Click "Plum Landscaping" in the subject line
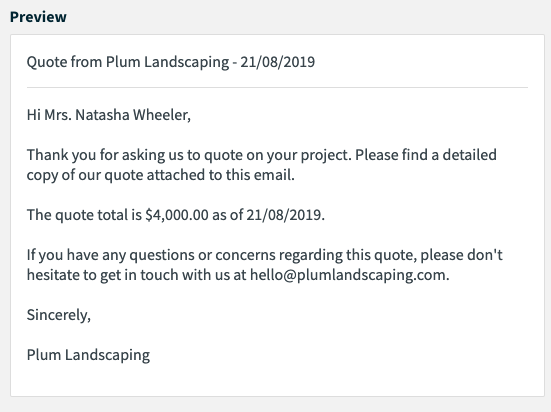The image size is (551, 412). click(168, 62)
